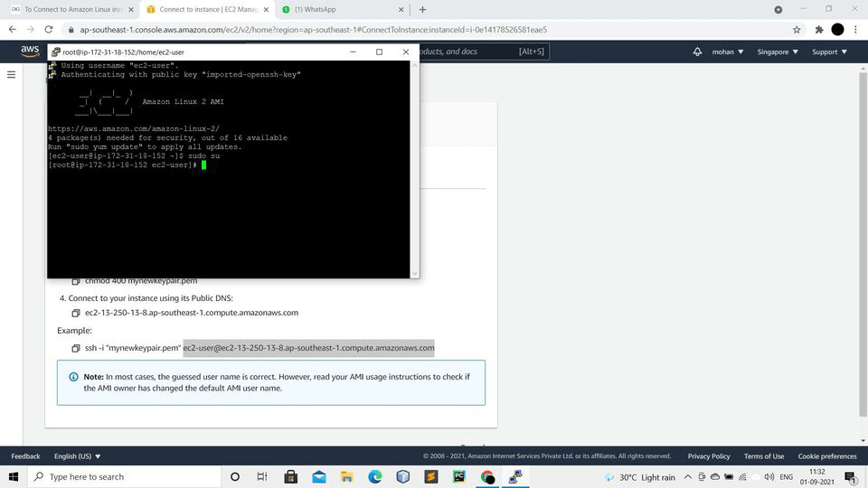Go back to the previous page

[x=12, y=29]
